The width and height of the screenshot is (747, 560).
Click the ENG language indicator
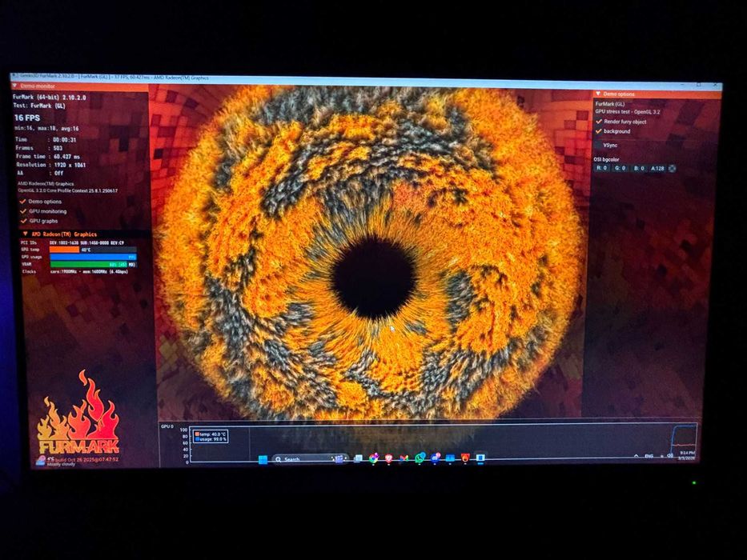tap(649, 456)
